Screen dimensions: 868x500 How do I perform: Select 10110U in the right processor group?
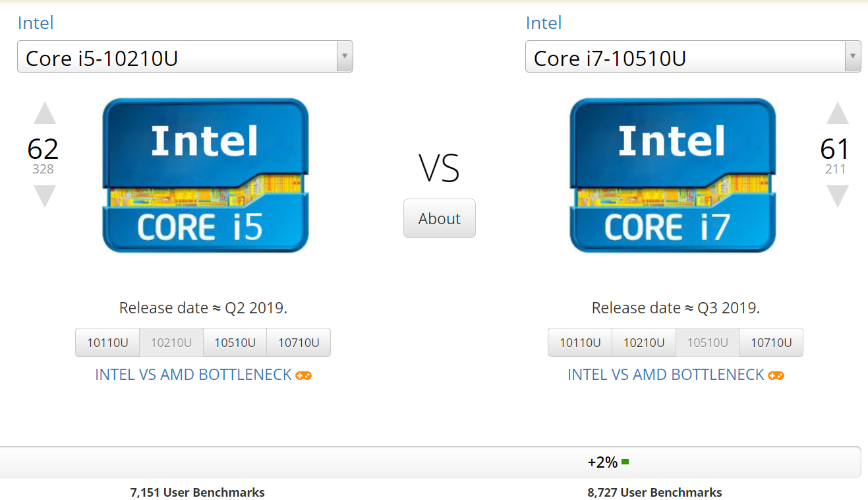[x=580, y=342]
